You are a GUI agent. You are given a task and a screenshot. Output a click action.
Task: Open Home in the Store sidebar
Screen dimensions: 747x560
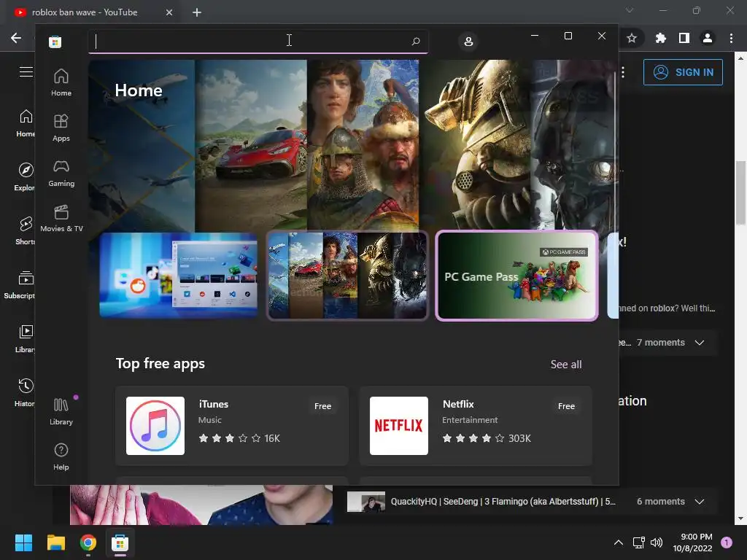(x=61, y=82)
